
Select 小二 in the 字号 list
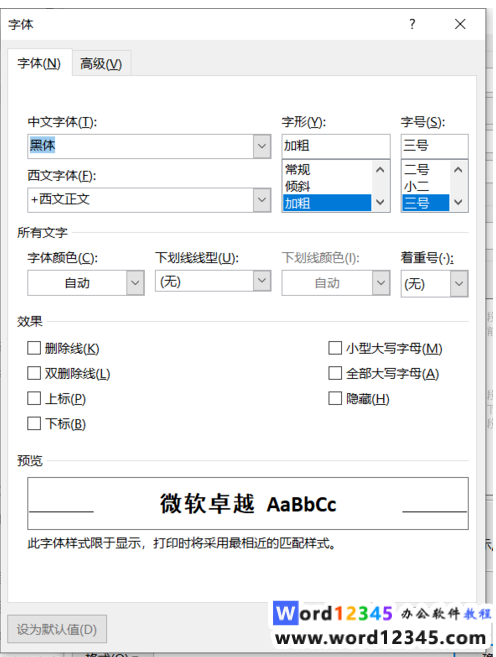pyautogui.click(x=426, y=186)
